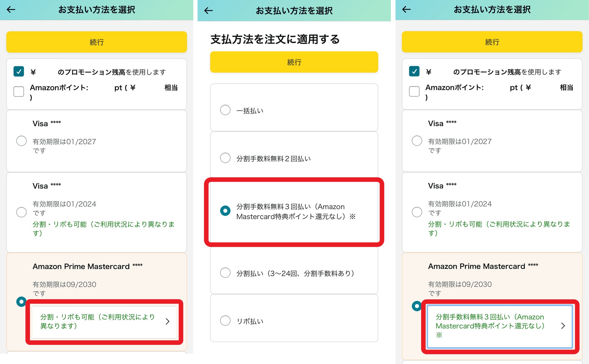Tap back arrow in left panel header
The width and height of the screenshot is (589, 364).
coord(11,10)
